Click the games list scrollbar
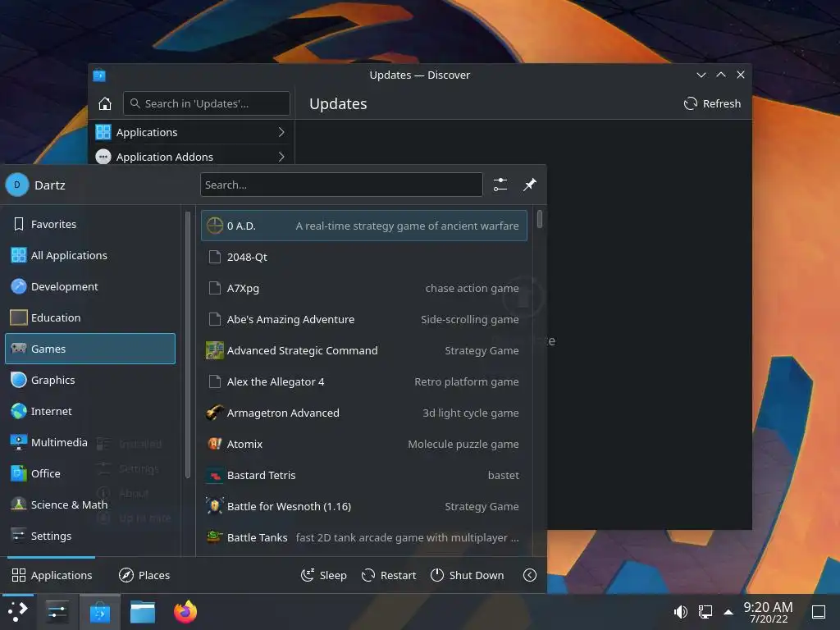The height and width of the screenshot is (630, 840). [540, 220]
